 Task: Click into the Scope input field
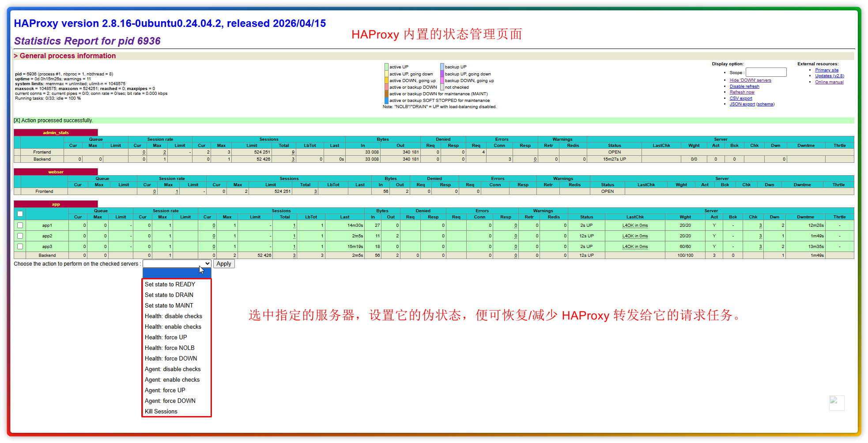coord(766,72)
